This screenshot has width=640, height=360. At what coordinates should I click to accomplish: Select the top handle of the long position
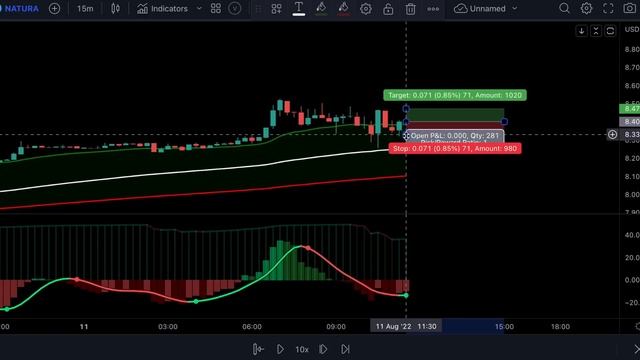[406, 109]
